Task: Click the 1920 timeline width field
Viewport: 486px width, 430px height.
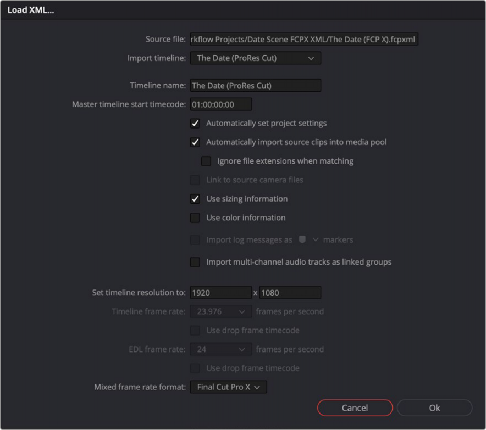Action: [x=221, y=293]
